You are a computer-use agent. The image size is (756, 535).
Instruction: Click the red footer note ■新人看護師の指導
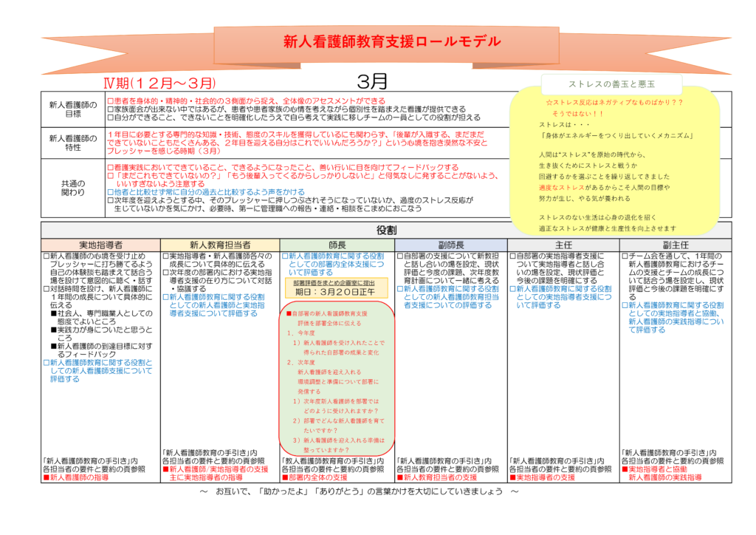[76, 477]
